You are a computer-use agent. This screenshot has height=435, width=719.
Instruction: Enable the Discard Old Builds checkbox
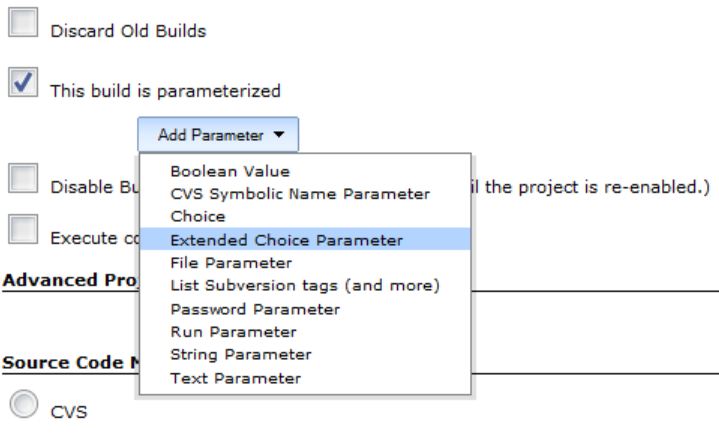(22, 26)
